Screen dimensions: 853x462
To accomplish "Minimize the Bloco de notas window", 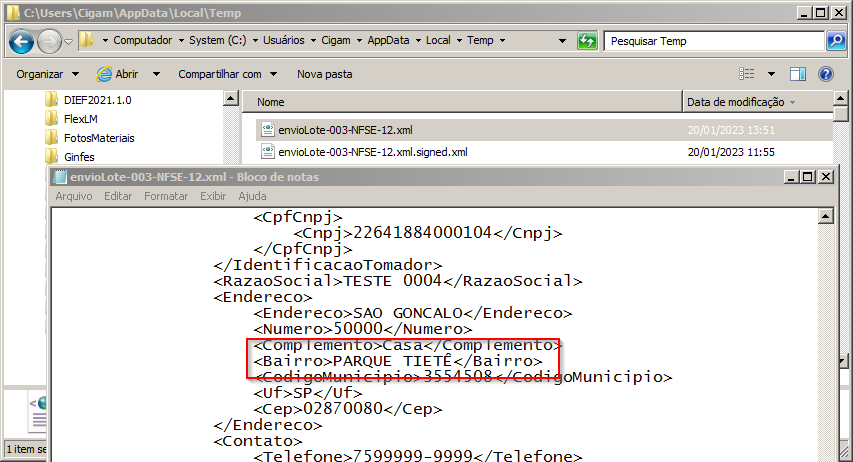I will [792, 177].
